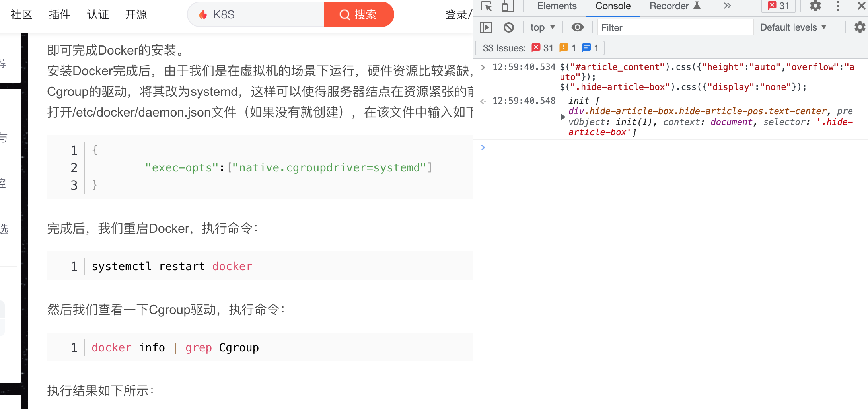The width and height of the screenshot is (868, 409).
Task: Open the Elements tab
Action: [x=557, y=6]
